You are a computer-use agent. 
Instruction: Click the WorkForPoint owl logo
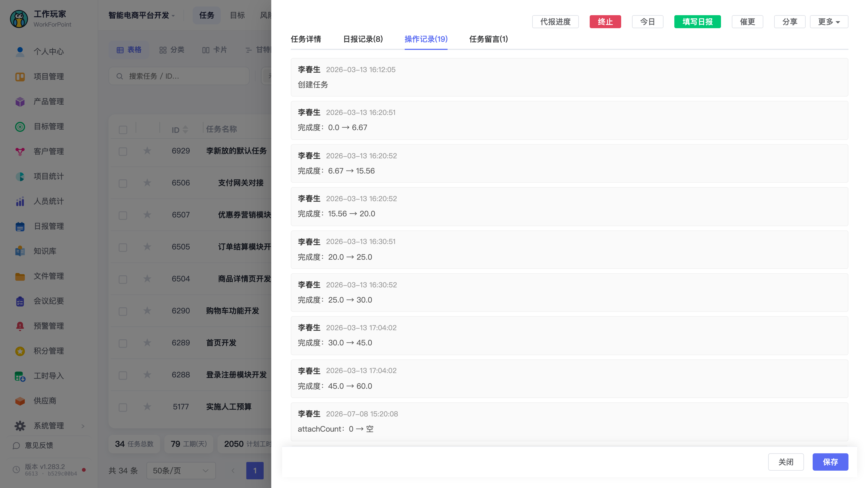(x=19, y=19)
